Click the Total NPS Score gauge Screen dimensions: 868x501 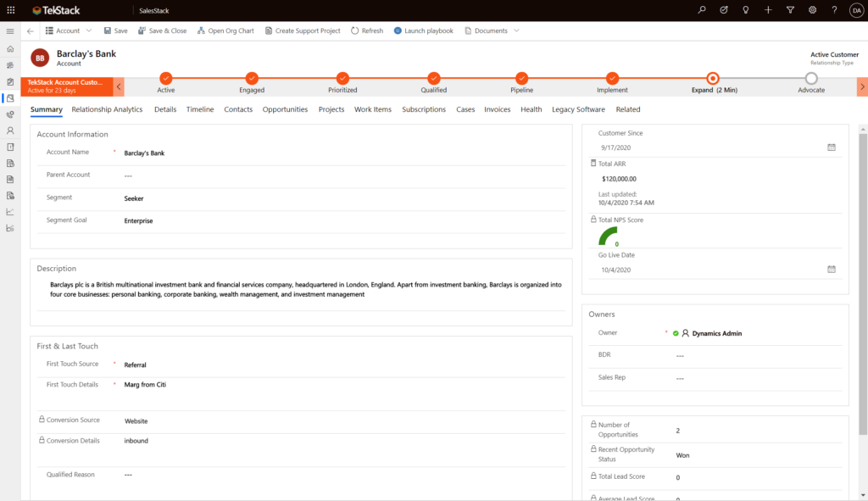tap(609, 237)
